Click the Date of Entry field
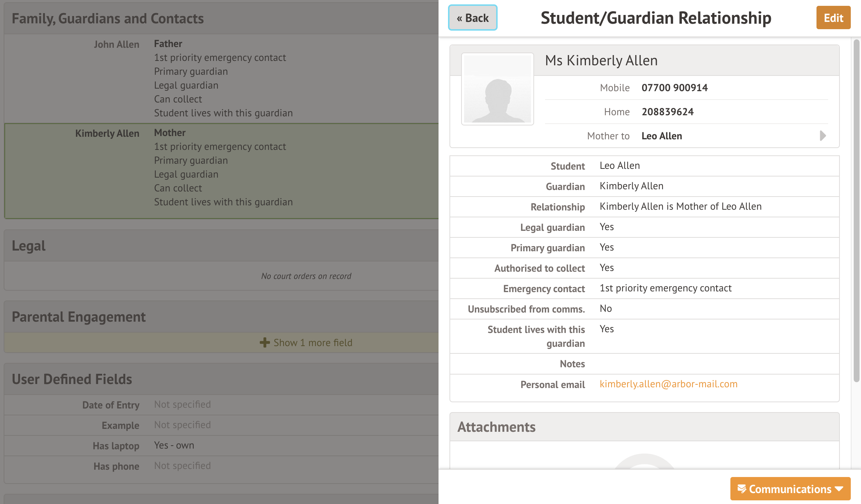This screenshot has height=504, width=861. tap(182, 405)
